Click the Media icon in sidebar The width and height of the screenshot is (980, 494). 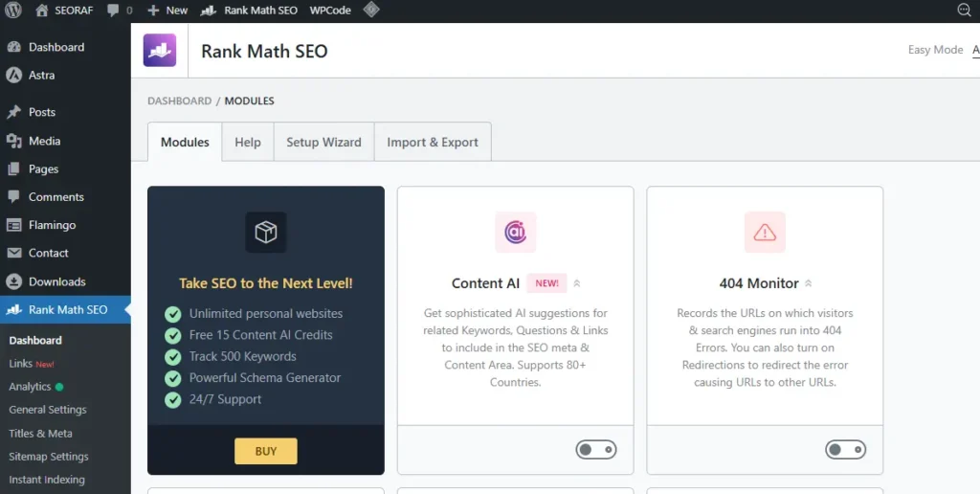[x=13, y=141]
